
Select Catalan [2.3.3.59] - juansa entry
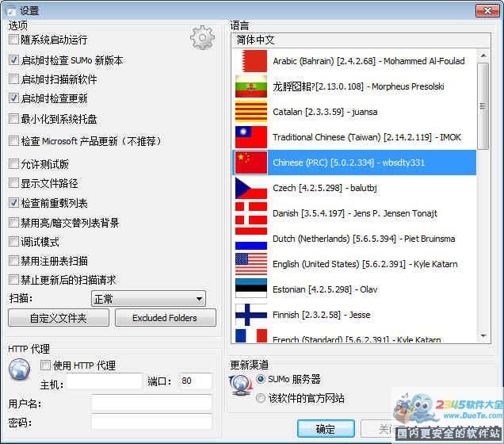[354, 112]
